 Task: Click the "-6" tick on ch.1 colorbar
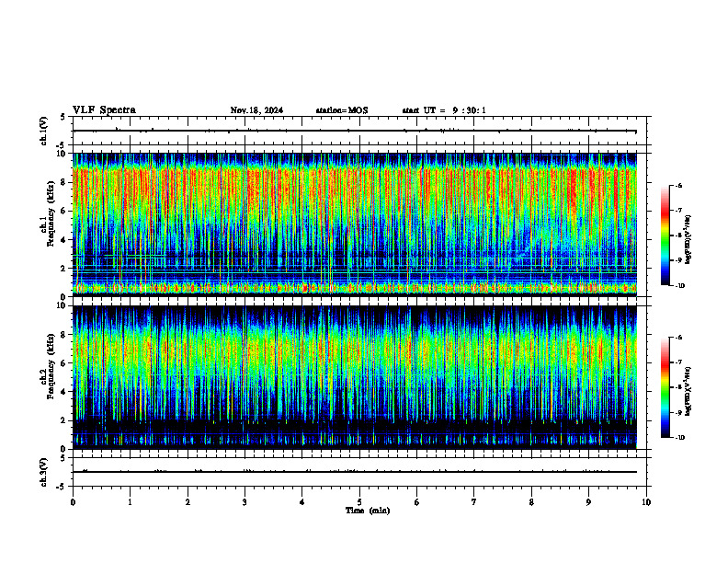tap(679, 185)
